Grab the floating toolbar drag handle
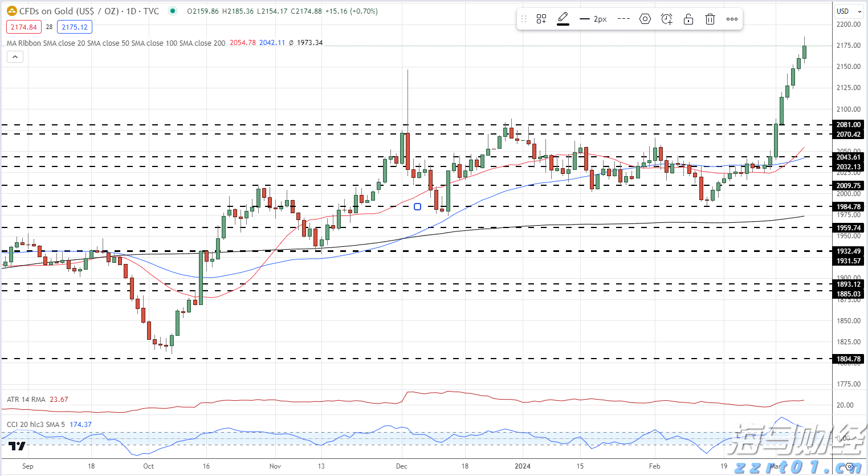868x476 pixels. pyautogui.click(x=524, y=19)
